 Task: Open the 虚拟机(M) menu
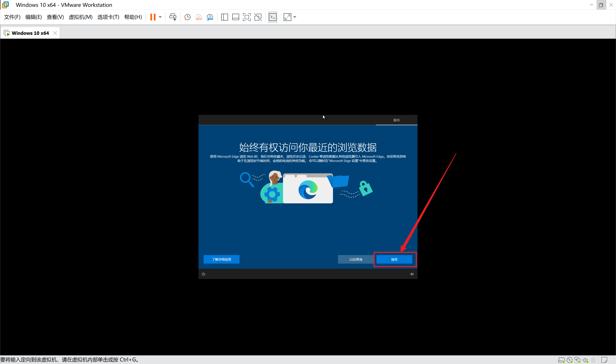click(x=80, y=17)
